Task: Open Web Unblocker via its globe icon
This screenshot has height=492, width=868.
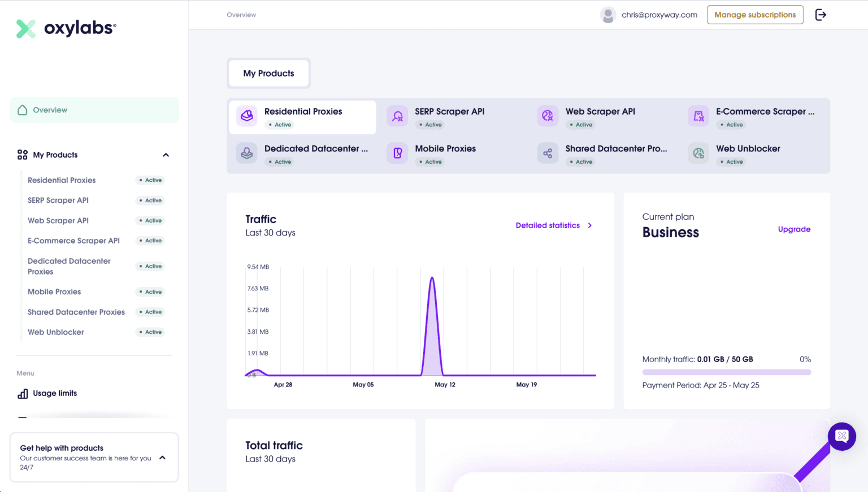Action: coord(698,153)
